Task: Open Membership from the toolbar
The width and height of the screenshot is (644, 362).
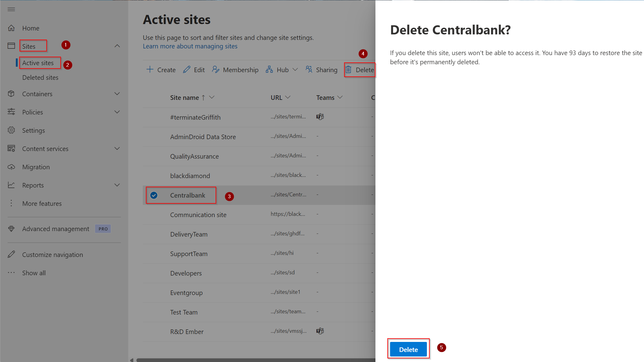Action: pos(235,70)
